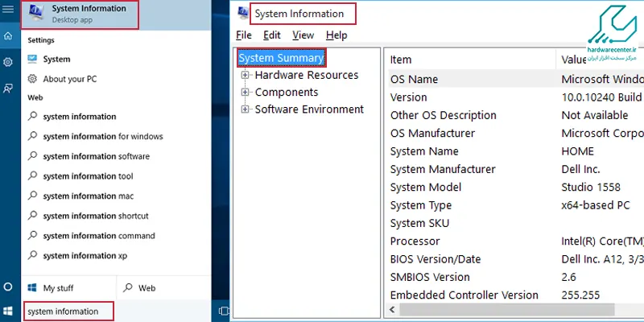This screenshot has height=322, width=644.
Task: Select the System SKU row
Action: [514, 224]
